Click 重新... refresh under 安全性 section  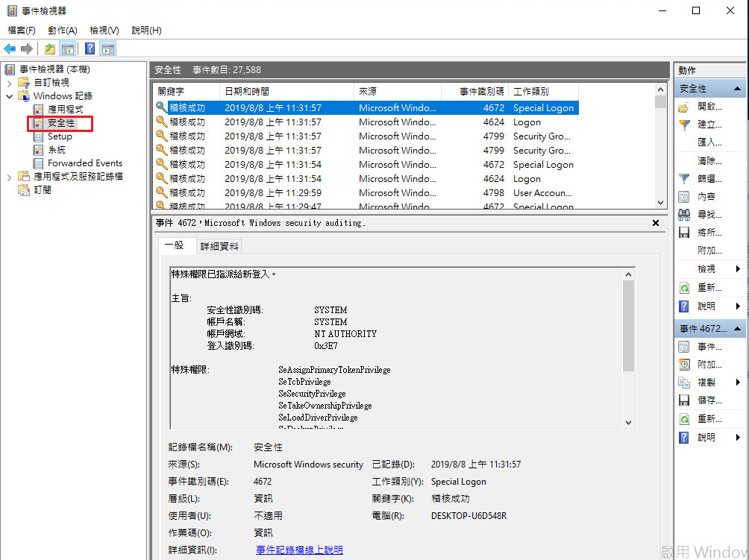709,288
